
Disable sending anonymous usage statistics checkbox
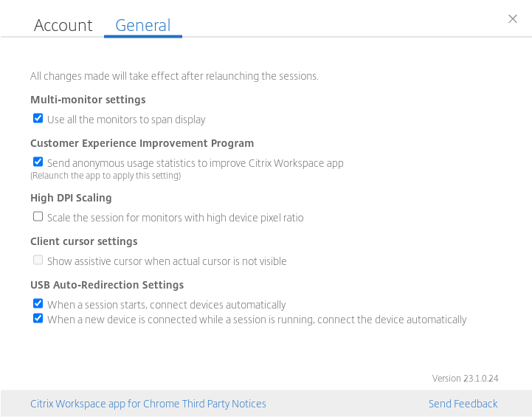38,162
